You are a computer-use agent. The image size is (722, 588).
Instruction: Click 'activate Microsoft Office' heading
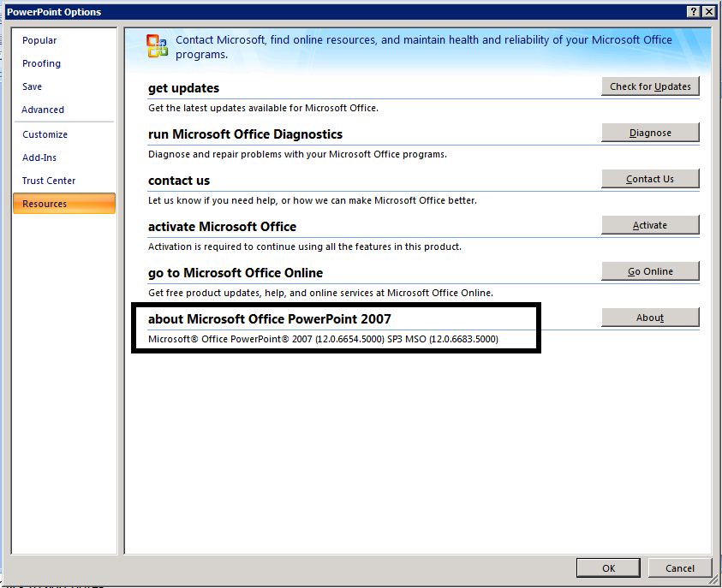pos(222,226)
